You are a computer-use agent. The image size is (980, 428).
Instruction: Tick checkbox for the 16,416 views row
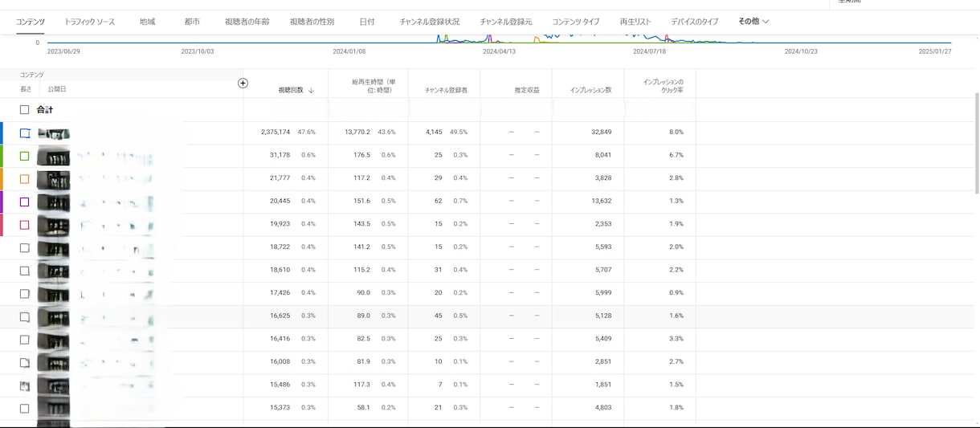[24, 340]
